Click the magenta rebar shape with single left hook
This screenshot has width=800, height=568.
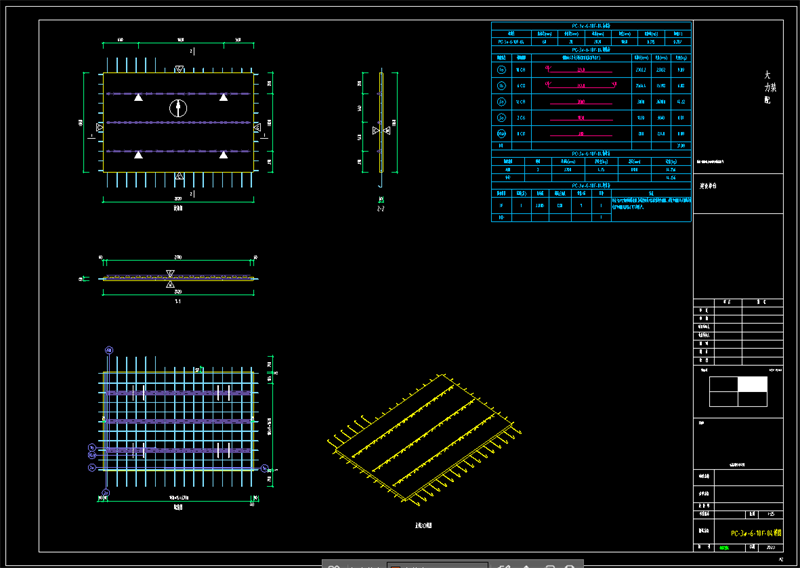(x=580, y=69)
